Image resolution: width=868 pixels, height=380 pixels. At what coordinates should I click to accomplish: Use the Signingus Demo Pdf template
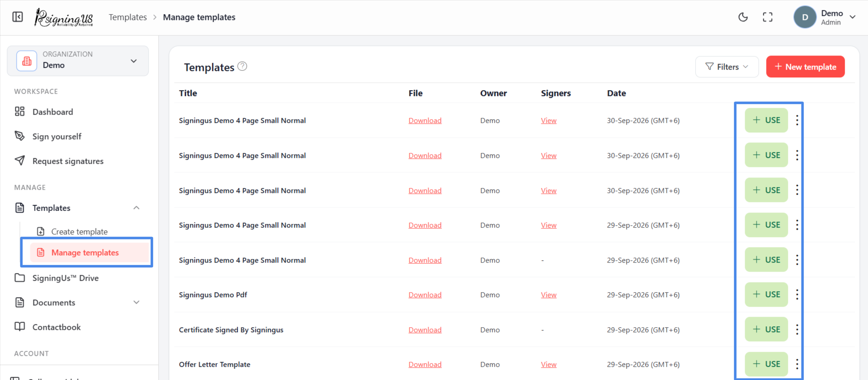tap(766, 294)
